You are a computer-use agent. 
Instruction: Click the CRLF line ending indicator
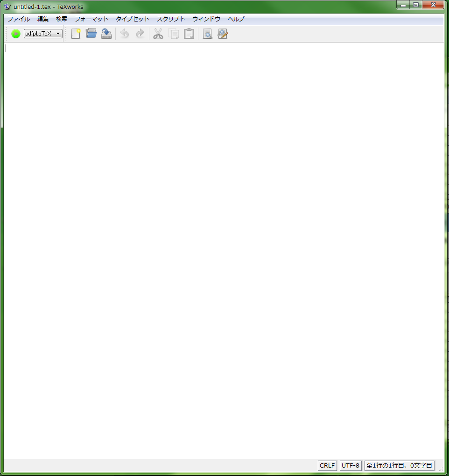pos(327,465)
